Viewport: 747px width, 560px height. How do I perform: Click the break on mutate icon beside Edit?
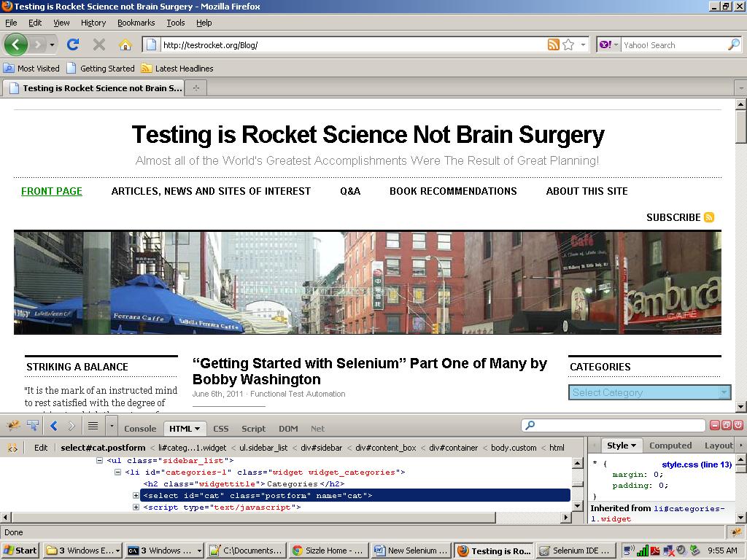pyautogui.click(x=13, y=448)
